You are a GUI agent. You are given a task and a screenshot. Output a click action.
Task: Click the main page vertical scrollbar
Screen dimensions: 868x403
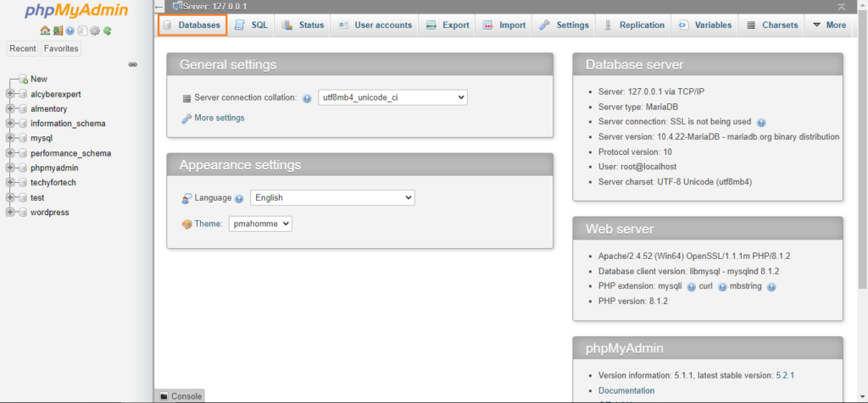tap(862, 149)
